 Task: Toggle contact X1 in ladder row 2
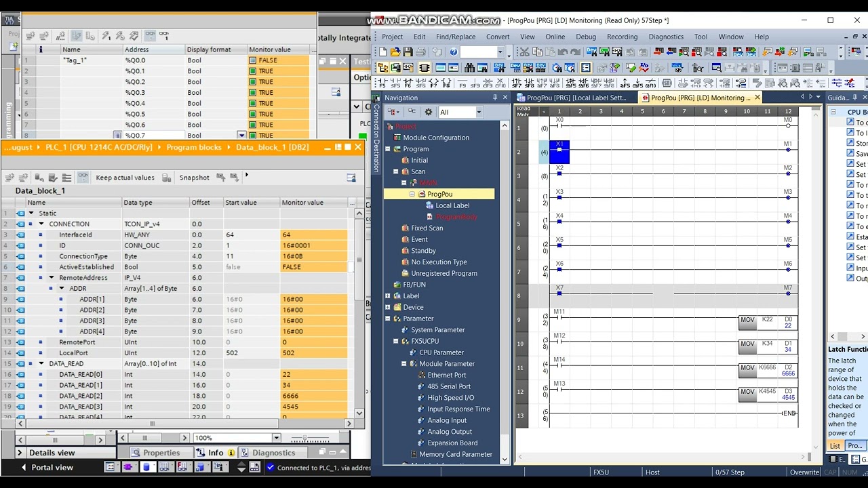[x=559, y=150]
